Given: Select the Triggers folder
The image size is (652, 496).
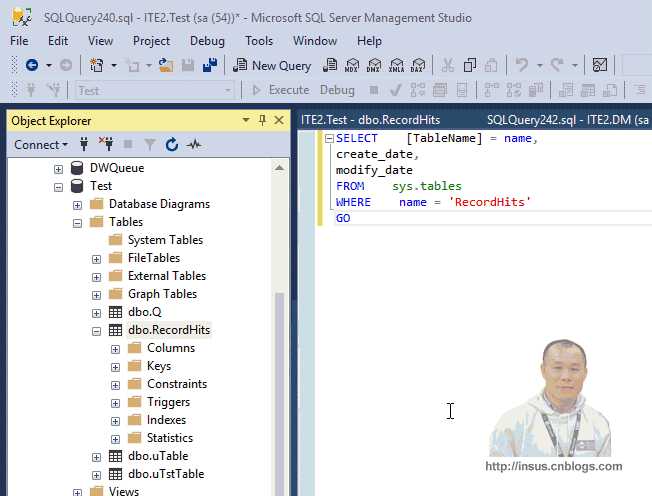Looking at the screenshot, I should (x=168, y=402).
